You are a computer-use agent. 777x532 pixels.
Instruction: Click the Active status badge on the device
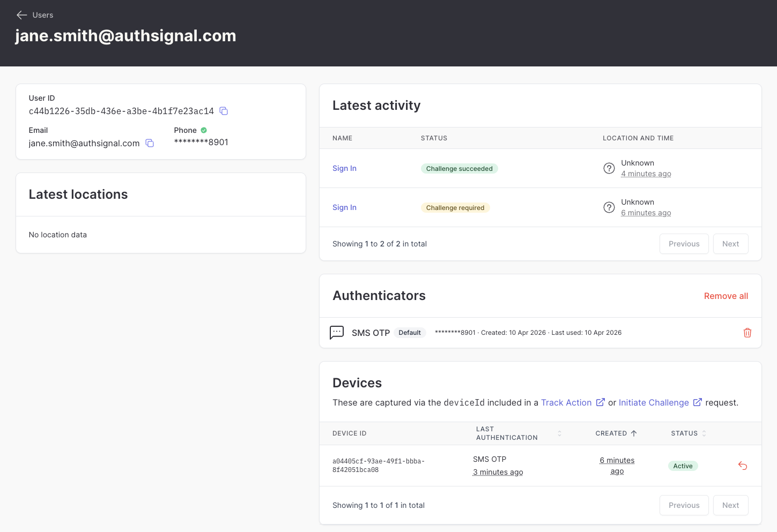(x=683, y=466)
